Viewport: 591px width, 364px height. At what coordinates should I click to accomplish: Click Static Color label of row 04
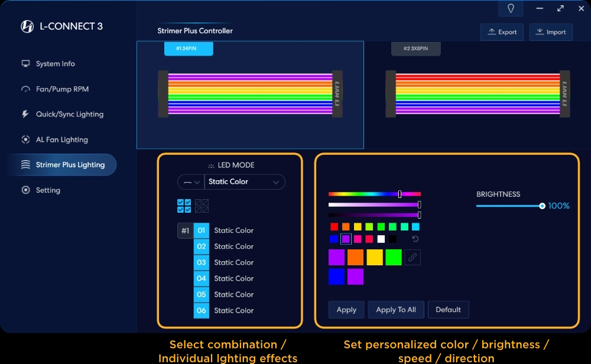pos(233,278)
